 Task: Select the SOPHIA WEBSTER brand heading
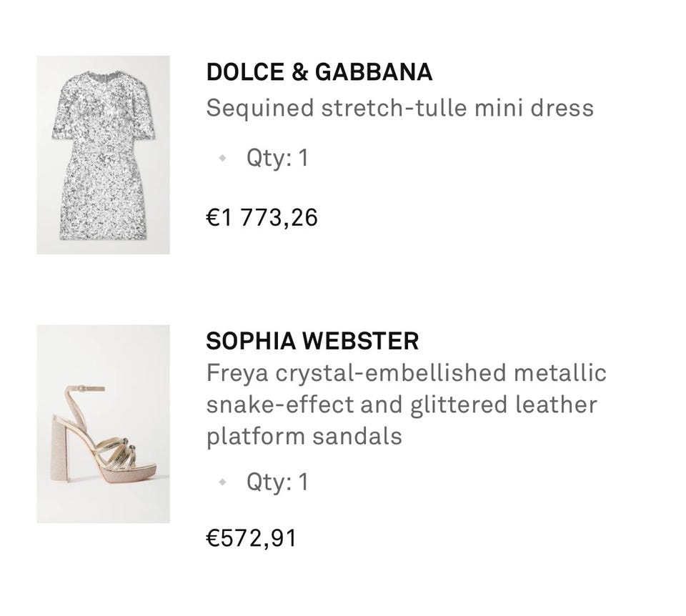(x=312, y=341)
